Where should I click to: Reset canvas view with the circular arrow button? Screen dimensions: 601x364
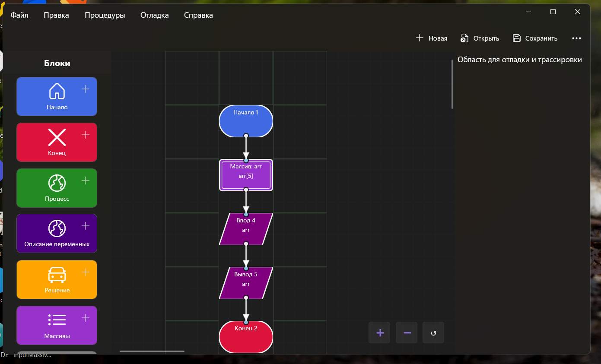pos(433,333)
